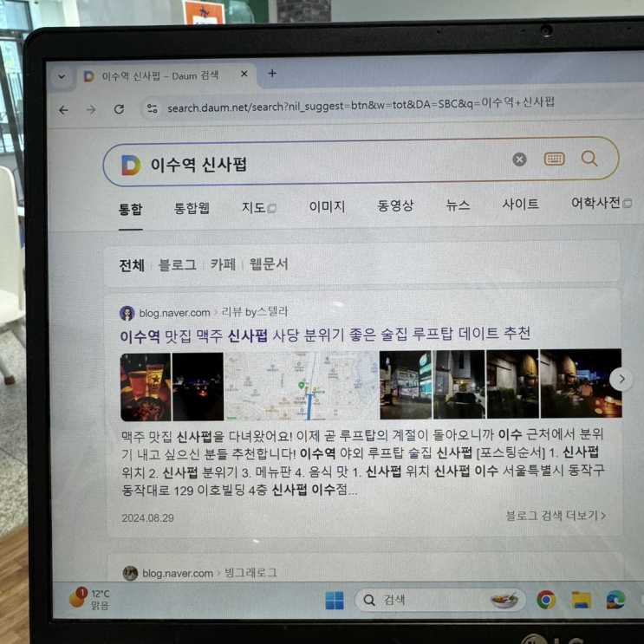
Task: Open the Windows Start menu
Action: (335, 601)
